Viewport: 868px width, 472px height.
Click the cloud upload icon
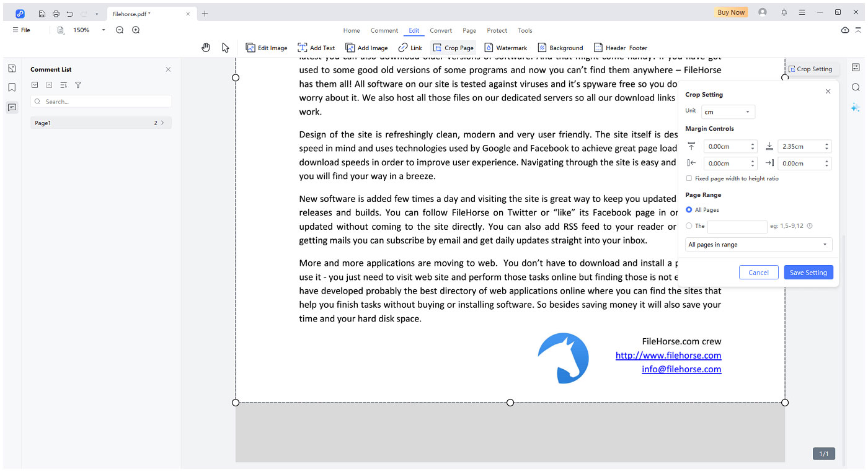[x=845, y=30]
